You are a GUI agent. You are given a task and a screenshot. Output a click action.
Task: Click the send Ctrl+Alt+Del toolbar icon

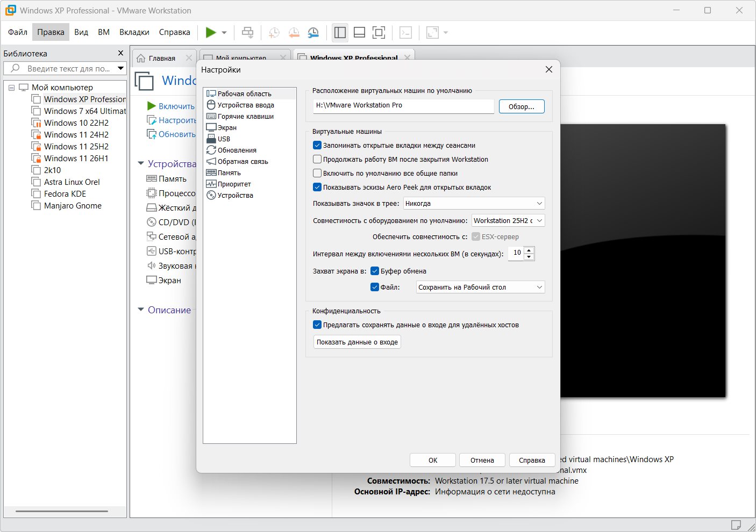point(247,33)
